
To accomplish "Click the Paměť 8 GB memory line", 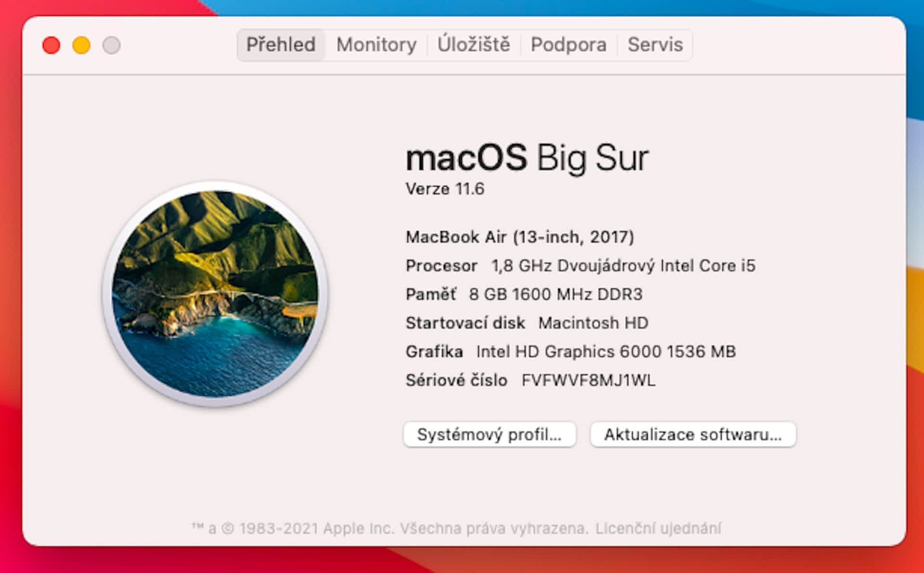I will point(524,294).
